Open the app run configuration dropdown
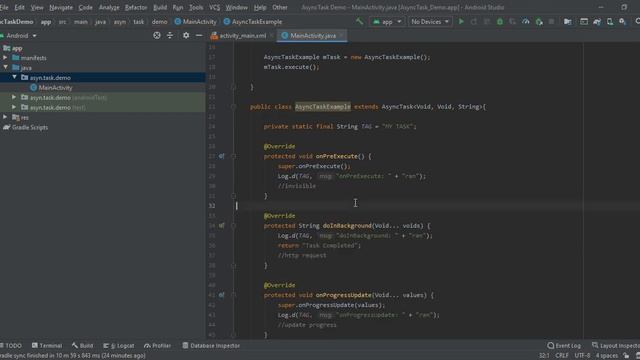 coord(387,22)
